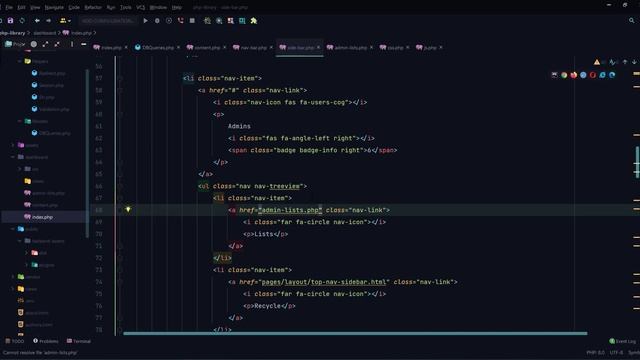
Task: Click the Save All toolbar icon
Action: 10,21
